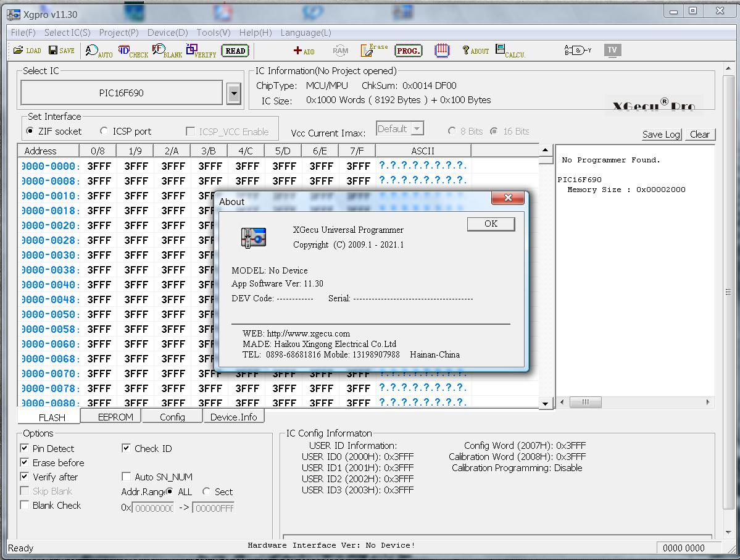Open the Select IC dropdown arrow
Viewport: 740px width, 560px height.
coord(234,93)
